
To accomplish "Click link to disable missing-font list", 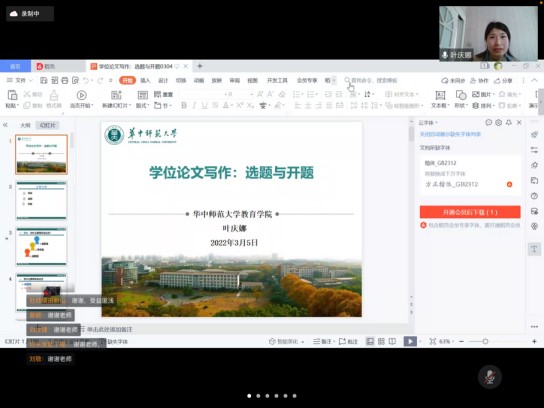I will click(450, 134).
